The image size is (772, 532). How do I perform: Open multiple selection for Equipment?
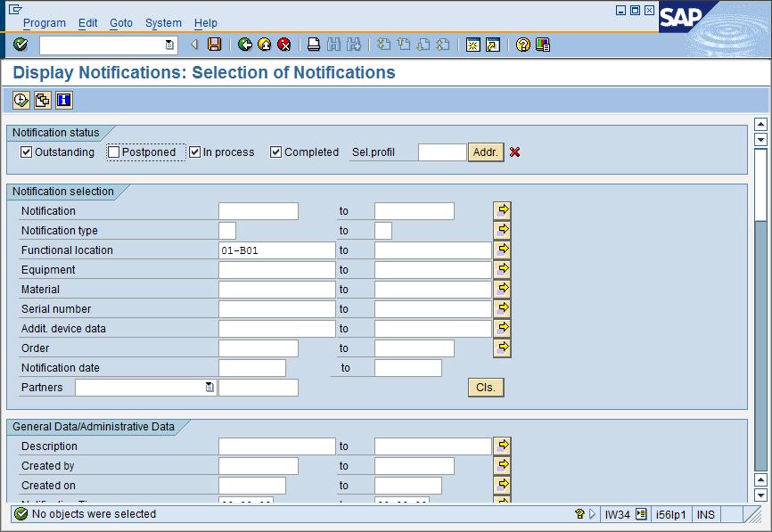502,269
